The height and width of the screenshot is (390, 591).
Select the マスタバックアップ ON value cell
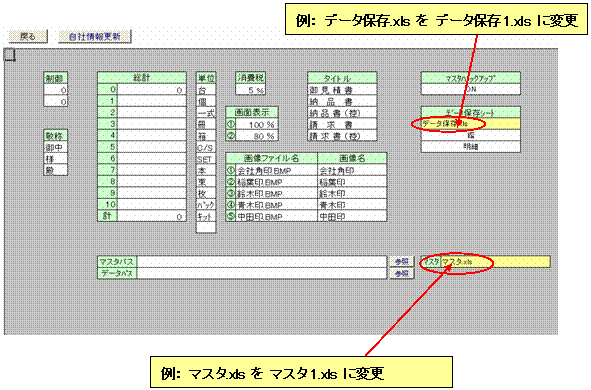click(x=471, y=89)
